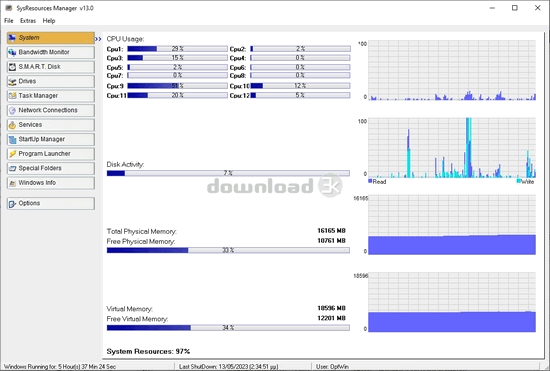Image resolution: width=550 pixels, height=371 pixels.
Task: Click the Cpu9 usage bar
Action: coord(177,86)
